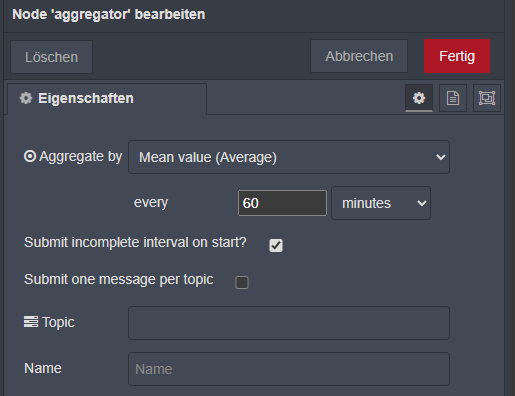
Task: Open node description document icon
Action: pyautogui.click(x=453, y=98)
